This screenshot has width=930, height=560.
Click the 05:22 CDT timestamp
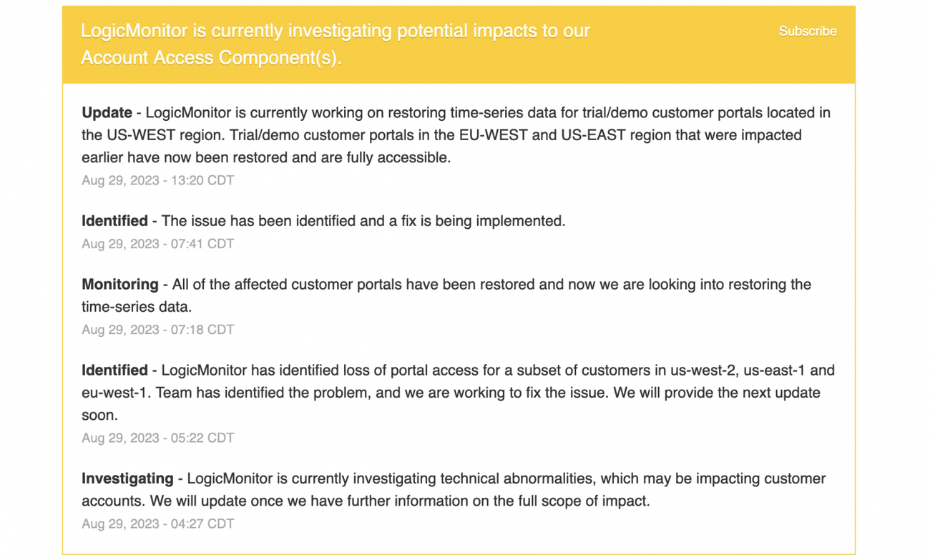(157, 438)
